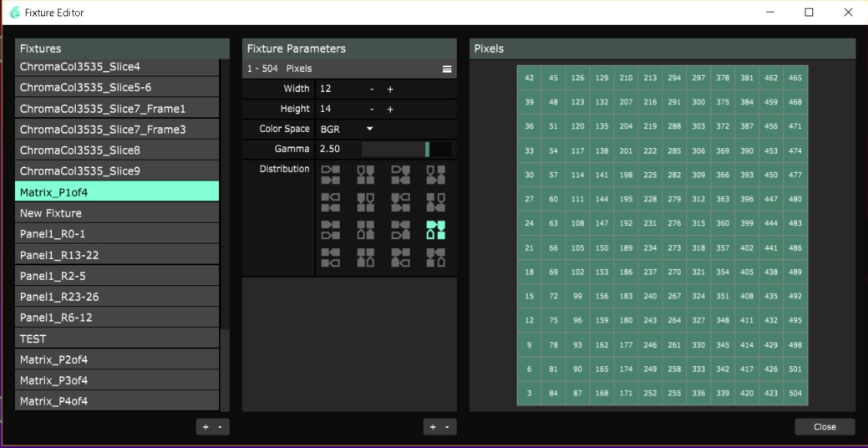The height and width of the screenshot is (448, 868).
Task: Click the Close button
Action: point(824,426)
